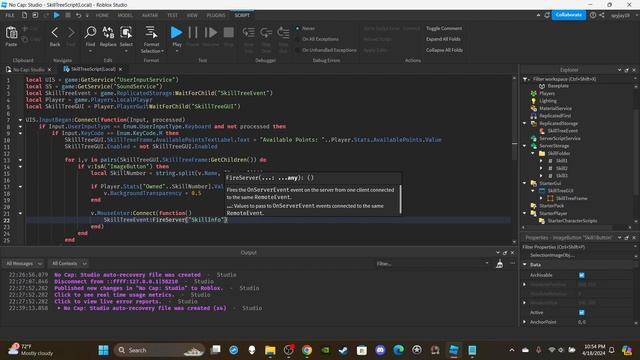Collapse code fold arrow on line 7
This screenshot has height=360, width=640.
tap(20, 120)
